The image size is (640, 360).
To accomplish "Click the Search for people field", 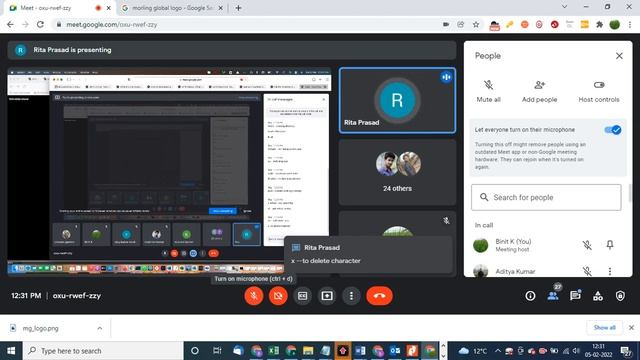I will coord(546,198).
